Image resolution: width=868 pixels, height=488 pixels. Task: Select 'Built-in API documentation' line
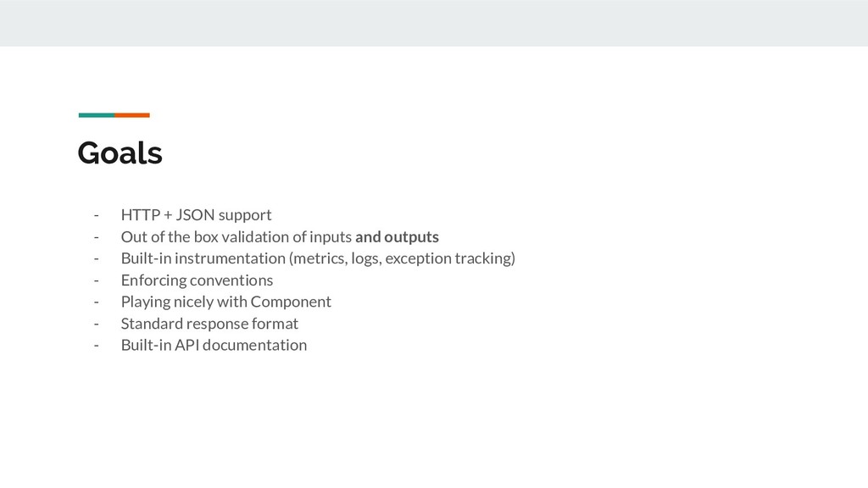214,345
